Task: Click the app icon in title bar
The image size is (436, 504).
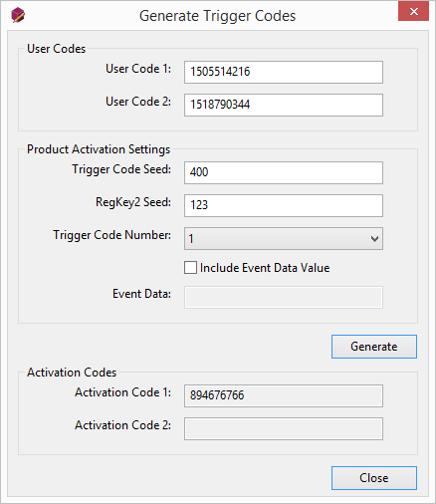Action: (x=18, y=15)
